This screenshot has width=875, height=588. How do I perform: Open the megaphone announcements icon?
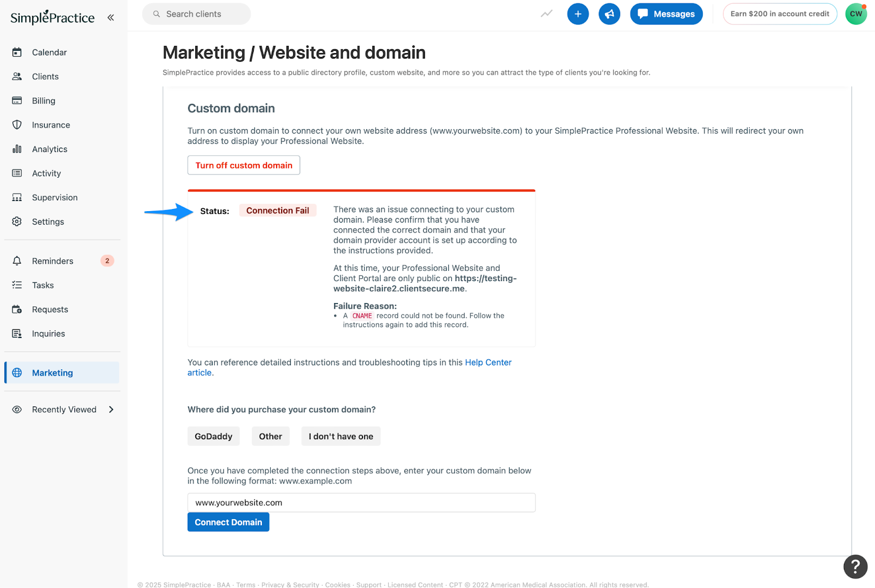(x=609, y=14)
